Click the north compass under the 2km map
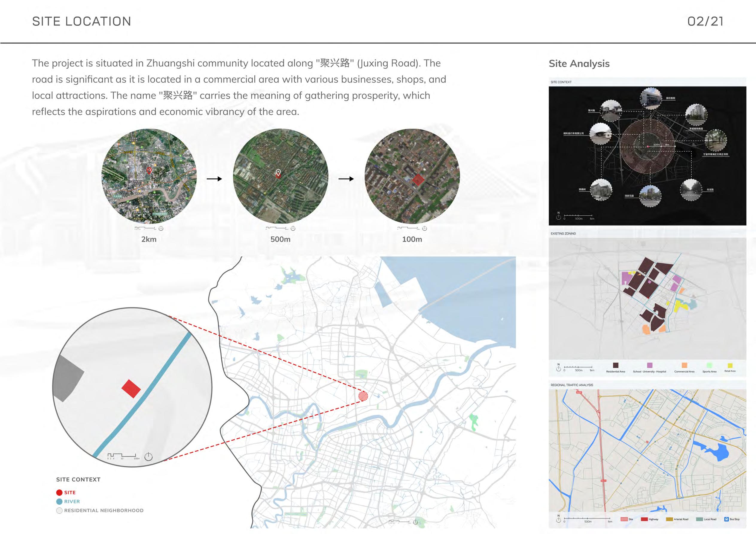This screenshot has width=756, height=534. (161, 229)
